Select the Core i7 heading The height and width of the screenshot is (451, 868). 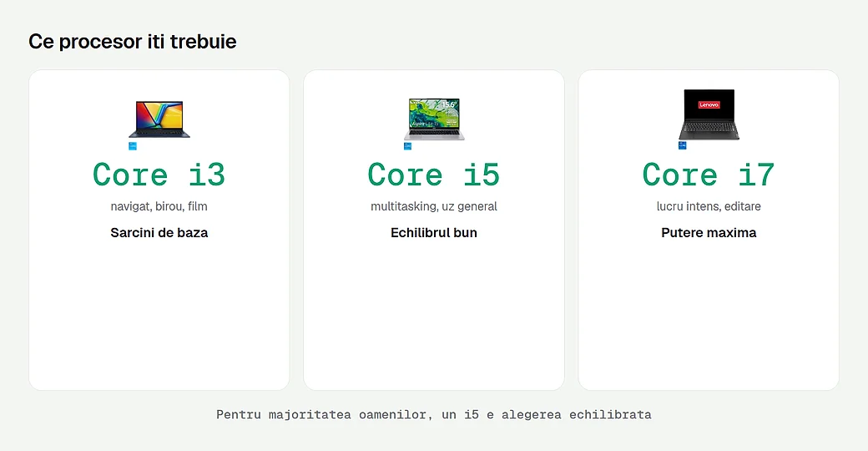[708, 175]
